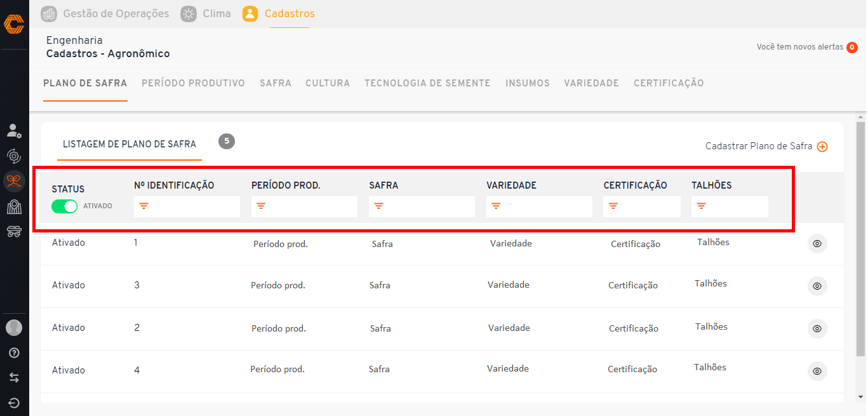Click the orange alerts counter badge

click(852, 47)
